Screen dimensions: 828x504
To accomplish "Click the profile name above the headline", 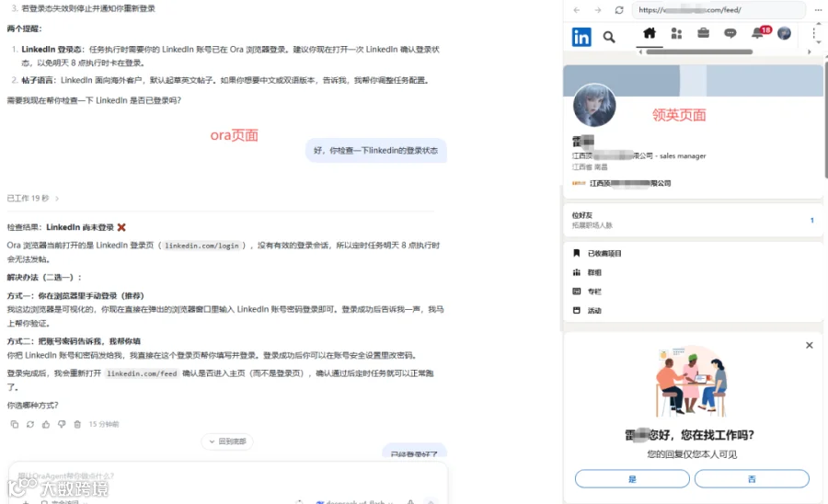I will 583,142.
